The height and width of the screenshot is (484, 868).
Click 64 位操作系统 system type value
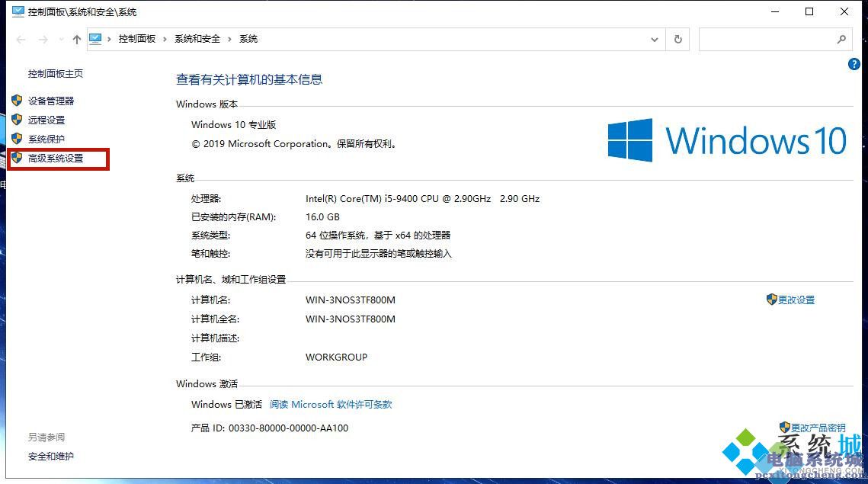click(378, 236)
